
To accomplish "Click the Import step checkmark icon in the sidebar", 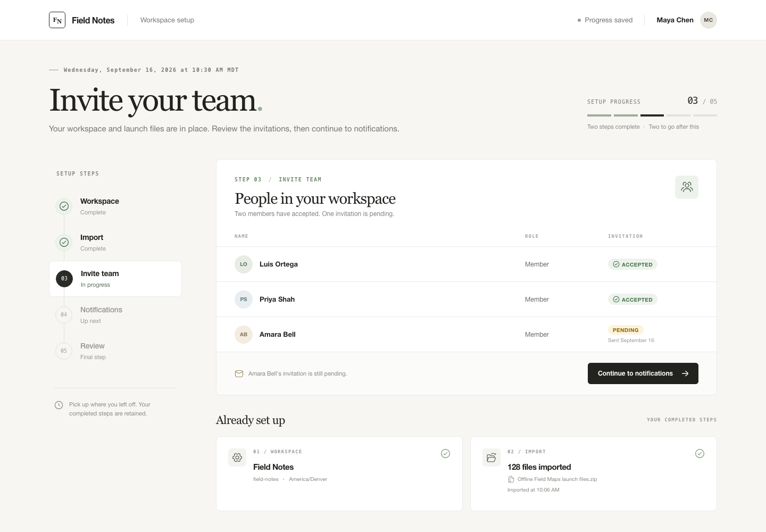I will (64, 242).
